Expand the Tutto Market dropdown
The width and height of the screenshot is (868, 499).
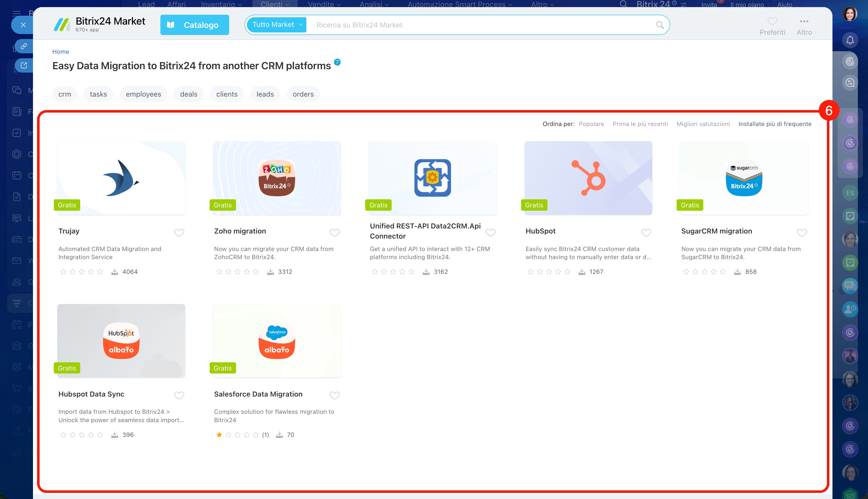tap(277, 25)
